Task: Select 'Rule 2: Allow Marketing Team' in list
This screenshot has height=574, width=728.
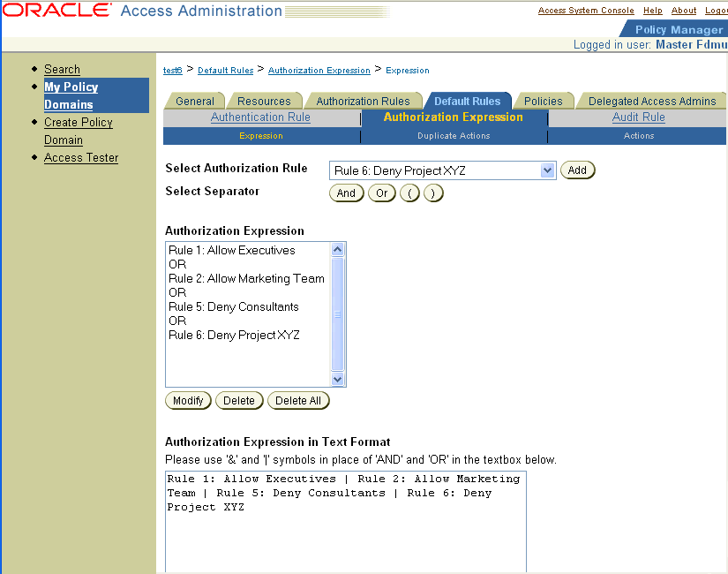Action: pyautogui.click(x=246, y=278)
